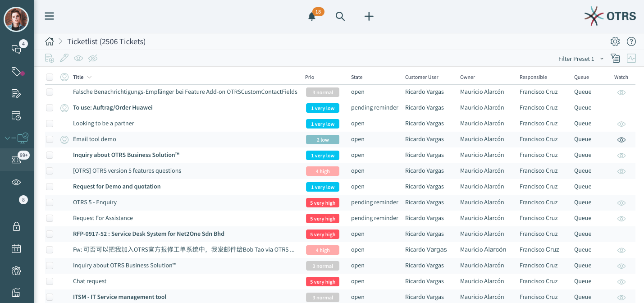Tick checkbox for Looking to be a partner
Image resolution: width=644 pixels, height=303 pixels.
point(50,124)
